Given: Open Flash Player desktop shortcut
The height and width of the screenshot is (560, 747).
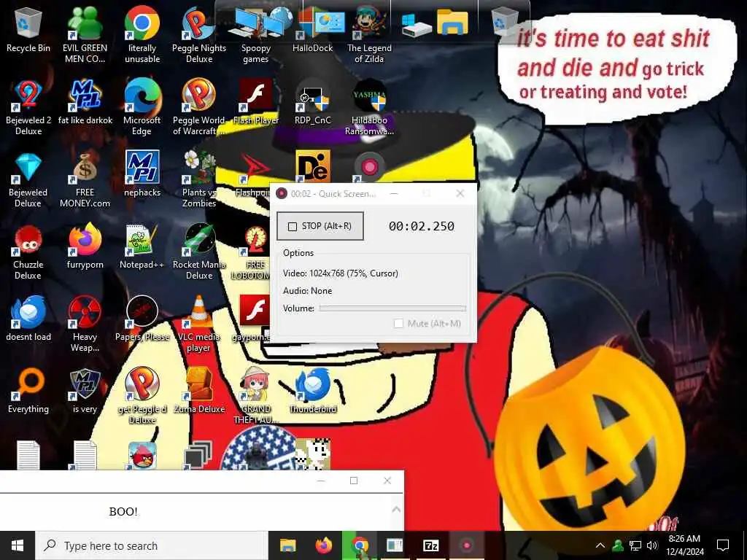Looking at the screenshot, I should click(256, 102).
